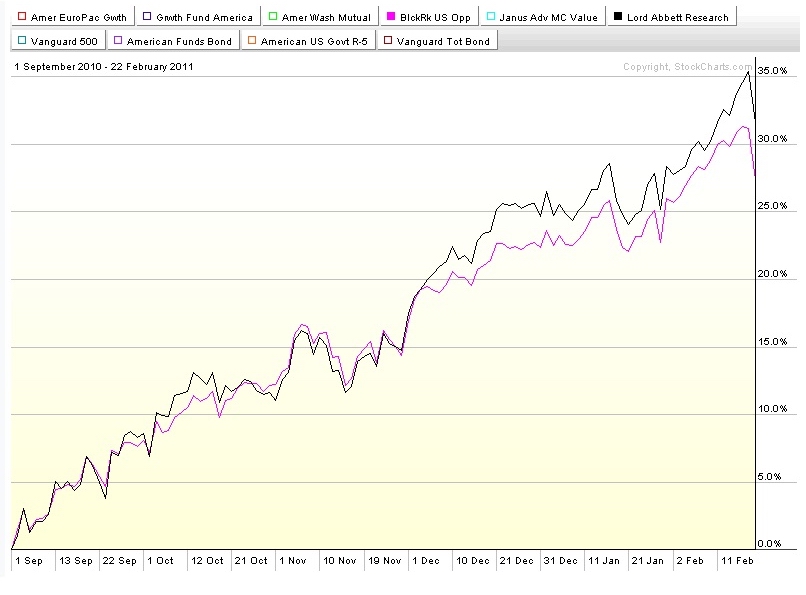This screenshot has height=595, width=806.
Task: Select the Grwth Fund America legend label
Action: 205,17
